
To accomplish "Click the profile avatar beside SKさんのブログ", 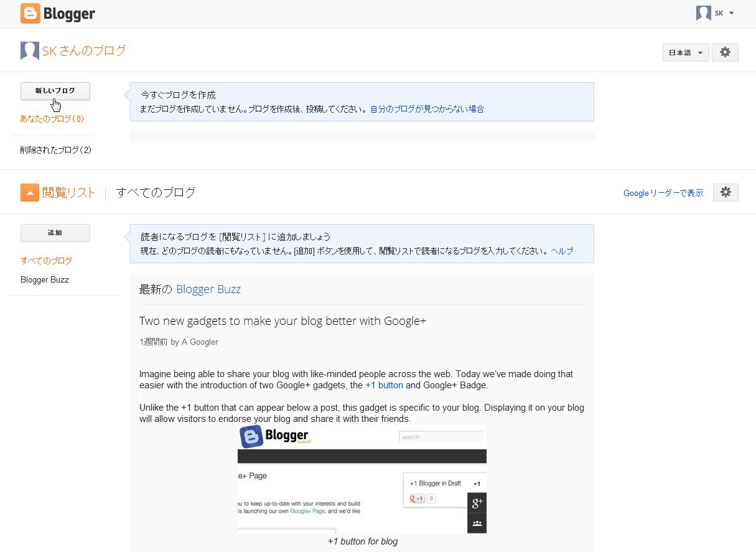I will click(30, 51).
